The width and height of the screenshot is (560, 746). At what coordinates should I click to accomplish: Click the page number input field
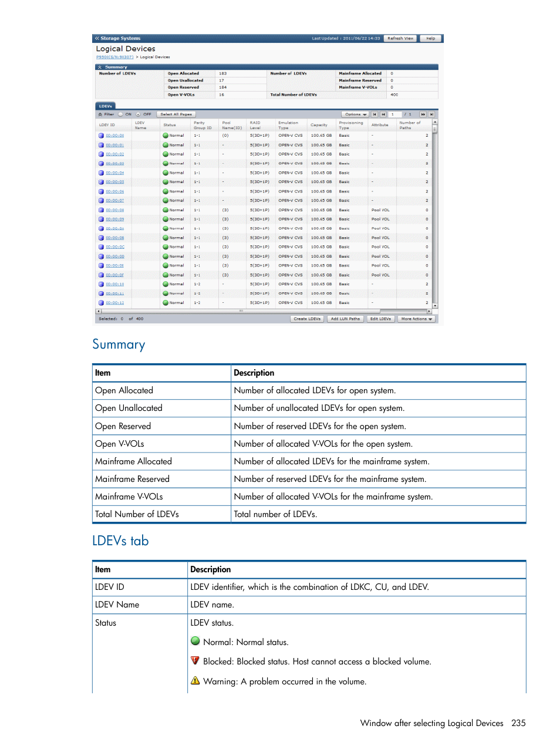(x=396, y=114)
